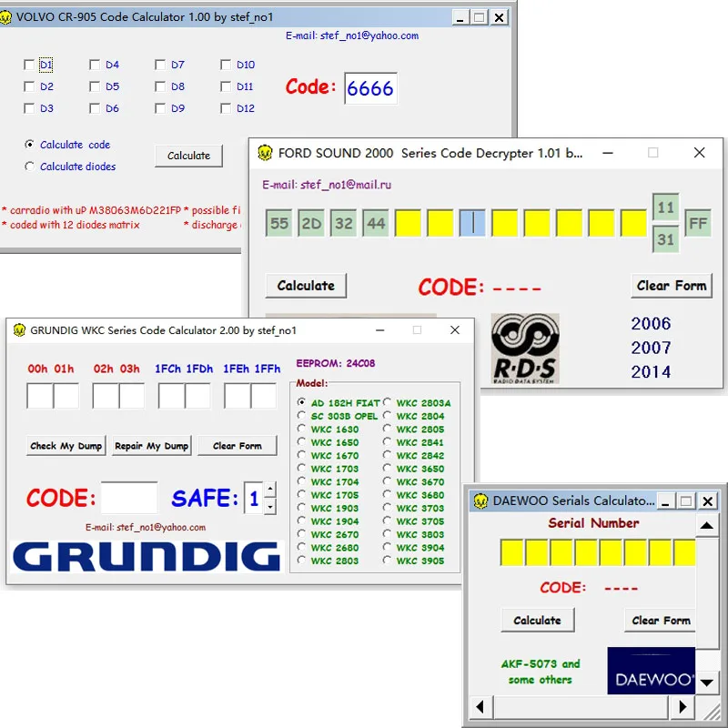Click Clear Form in the Daewoo window
728x728 pixels.
click(661, 621)
